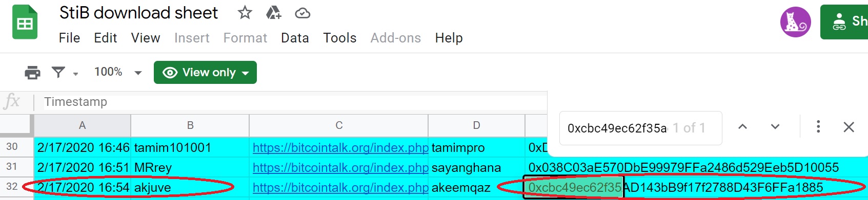Screen dimensions: 868x200
Task: View cloud document status icon
Action: (x=302, y=13)
